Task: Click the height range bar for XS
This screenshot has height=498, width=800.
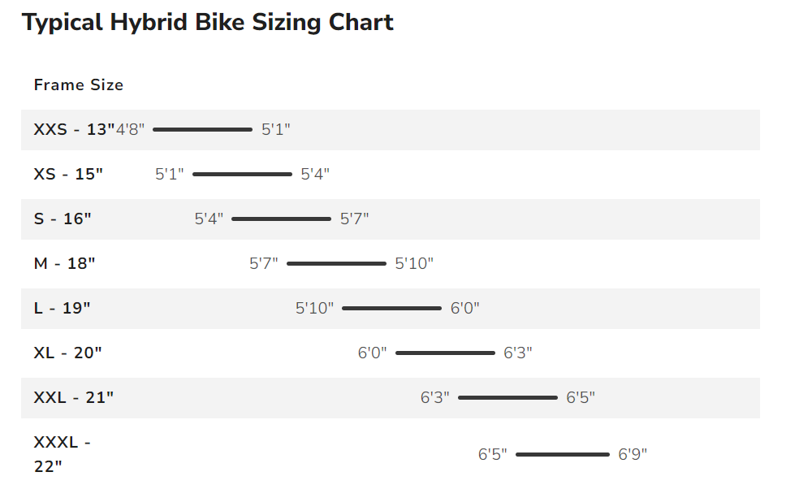Action: coord(242,174)
